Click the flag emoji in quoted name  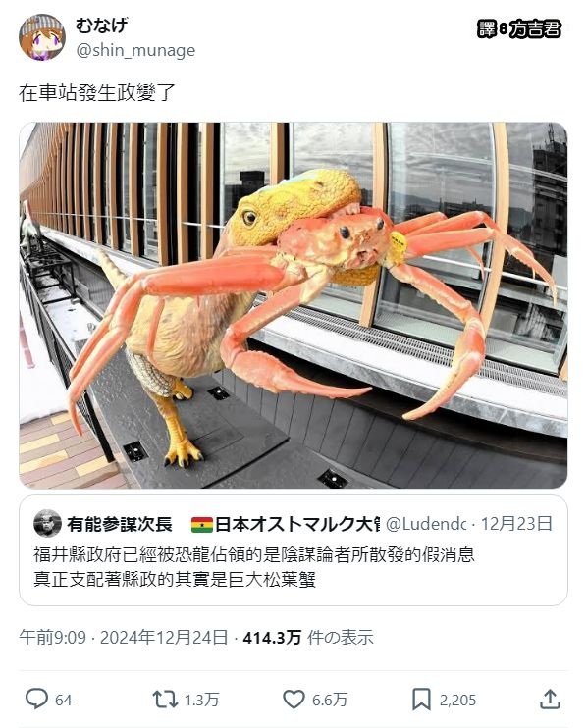[202, 525]
